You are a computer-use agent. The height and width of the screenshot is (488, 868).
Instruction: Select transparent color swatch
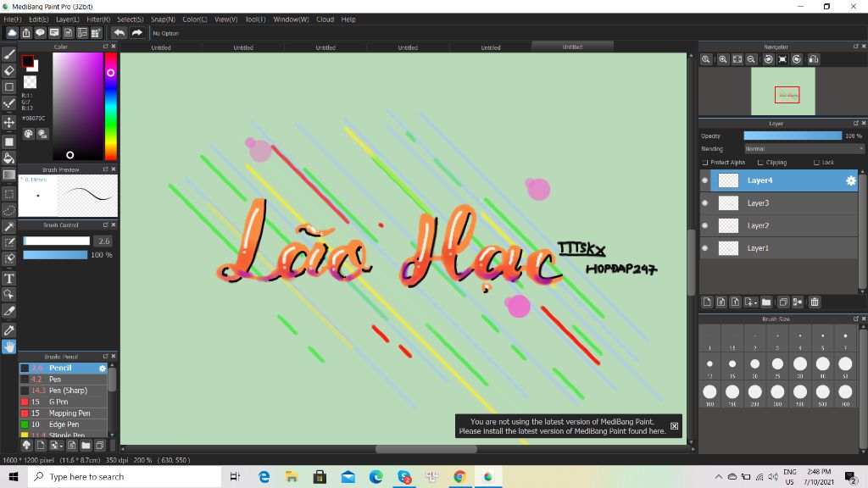click(30, 82)
